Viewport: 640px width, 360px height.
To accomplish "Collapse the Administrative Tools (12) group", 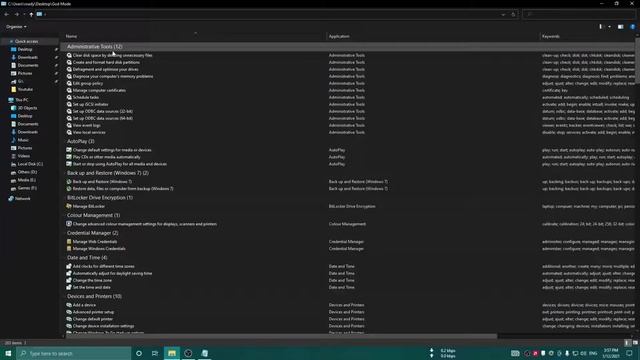I will [x=94, y=47].
